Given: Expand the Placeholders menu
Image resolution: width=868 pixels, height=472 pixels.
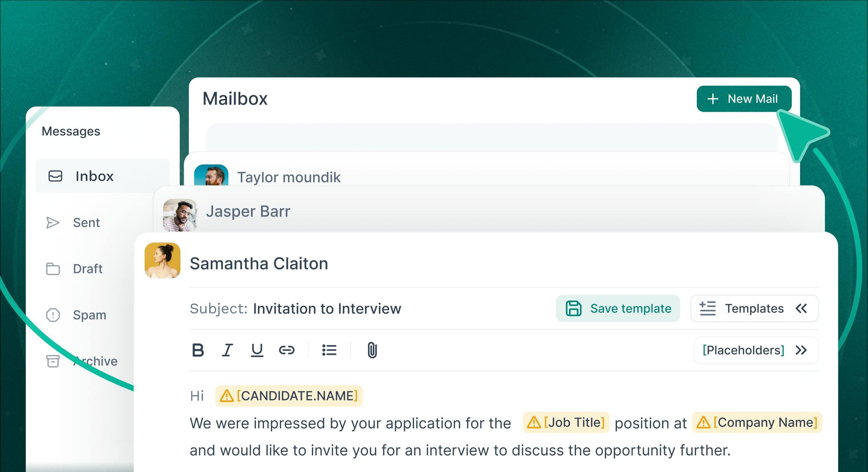Looking at the screenshot, I should click(x=800, y=350).
